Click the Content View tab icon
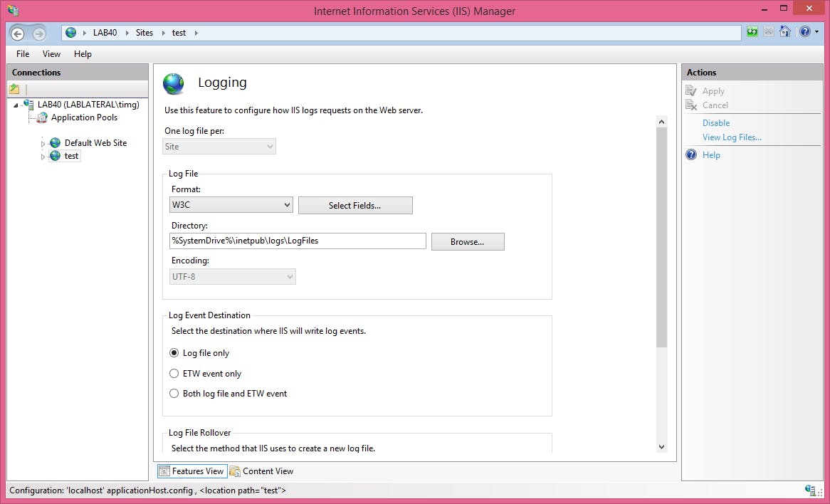Viewport: 830px width, 504px height. 234,471
